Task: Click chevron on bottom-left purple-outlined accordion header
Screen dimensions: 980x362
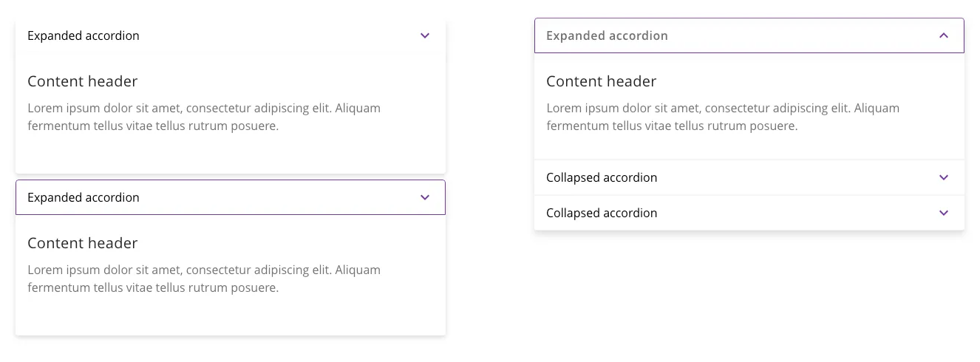Action: pyautogui.click(x=425, y=197)
